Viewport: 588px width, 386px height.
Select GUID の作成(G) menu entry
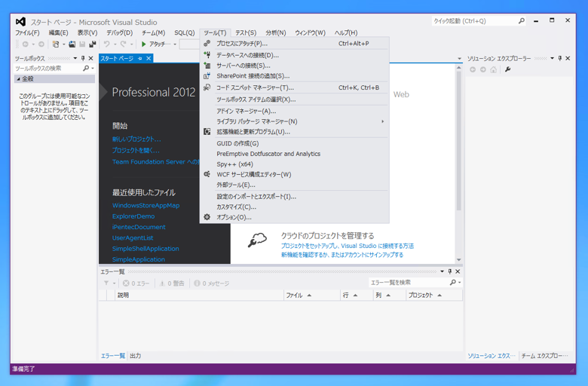[x=294, y=143]
